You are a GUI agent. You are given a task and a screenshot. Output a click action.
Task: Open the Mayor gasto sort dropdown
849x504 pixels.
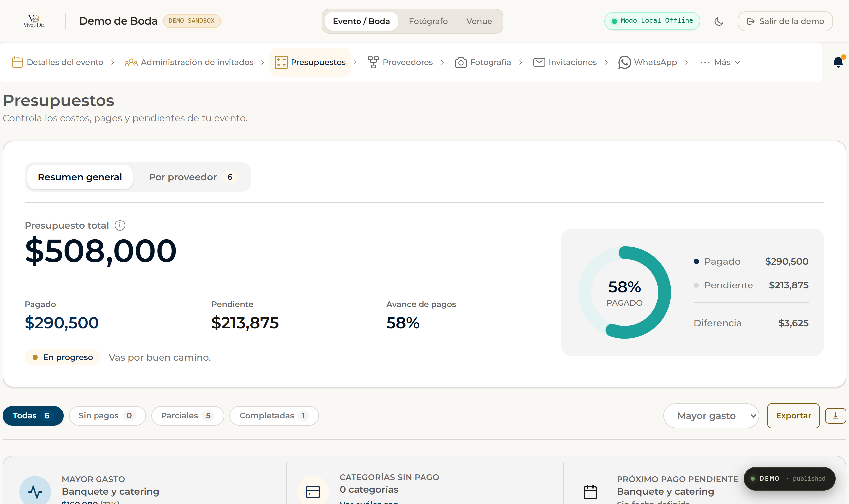[711, 416]
